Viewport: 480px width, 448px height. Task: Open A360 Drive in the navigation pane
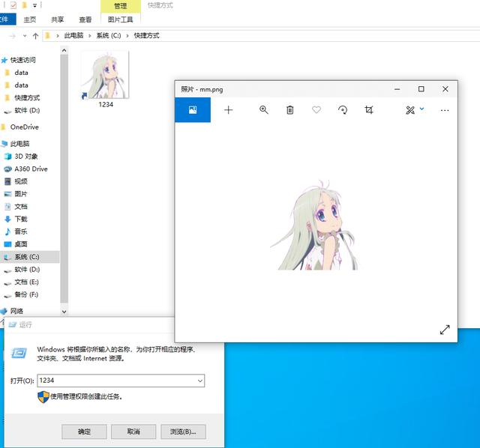coord(31,169)
